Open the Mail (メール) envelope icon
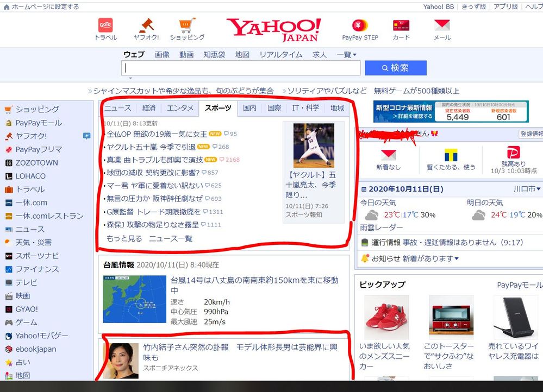The height and width of the screenshot is (392, 543). (442, 26)
